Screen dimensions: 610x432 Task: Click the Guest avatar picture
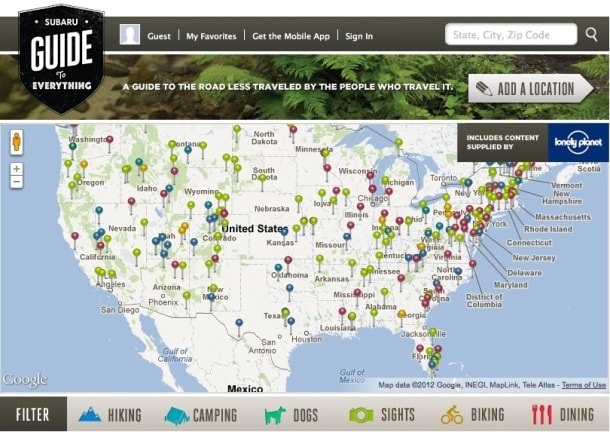(130, 34)
